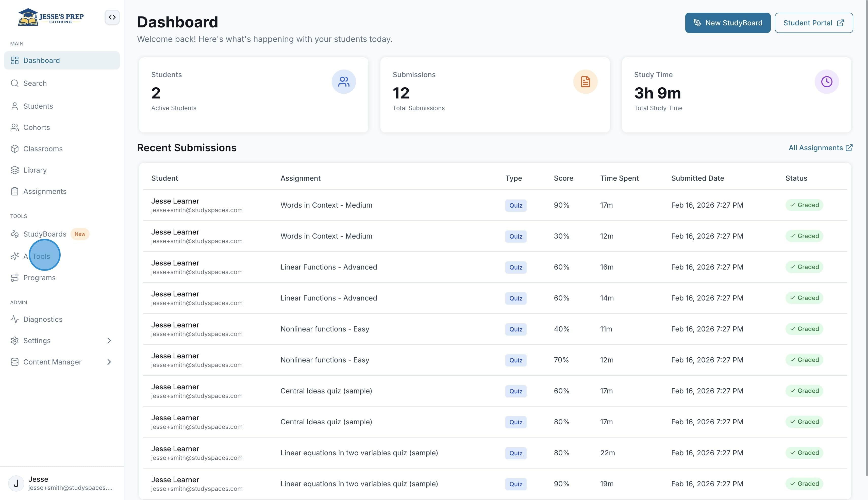Open the Student Portal button
Viewport: 868px width, 500px height.
click(813, 23)
